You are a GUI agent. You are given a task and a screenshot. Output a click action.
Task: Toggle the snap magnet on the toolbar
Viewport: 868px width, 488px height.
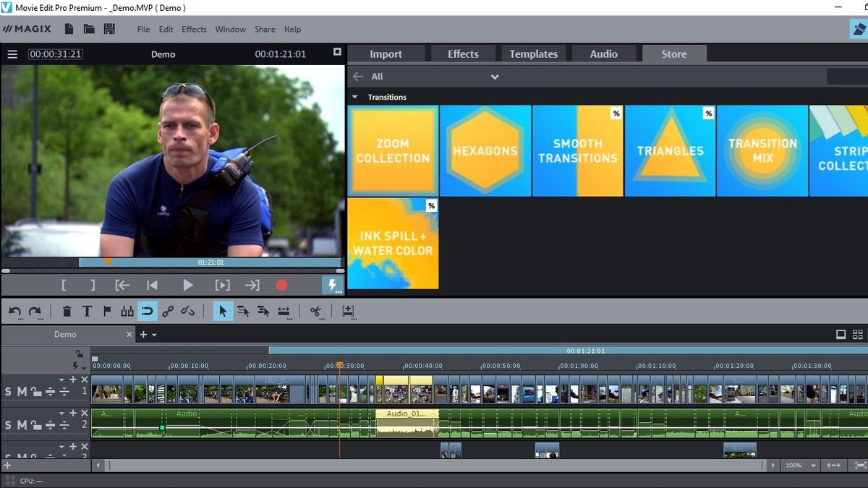[x=148, y=311]
